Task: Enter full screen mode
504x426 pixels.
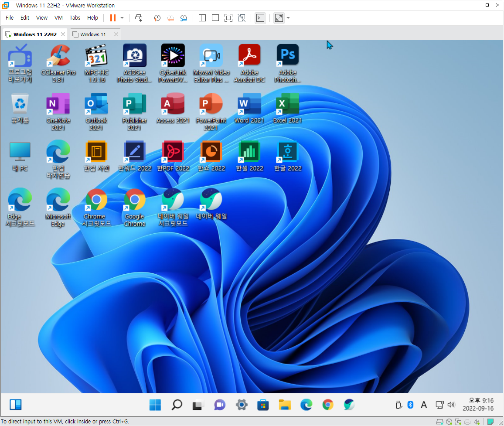Action: (x=228, y=18)
